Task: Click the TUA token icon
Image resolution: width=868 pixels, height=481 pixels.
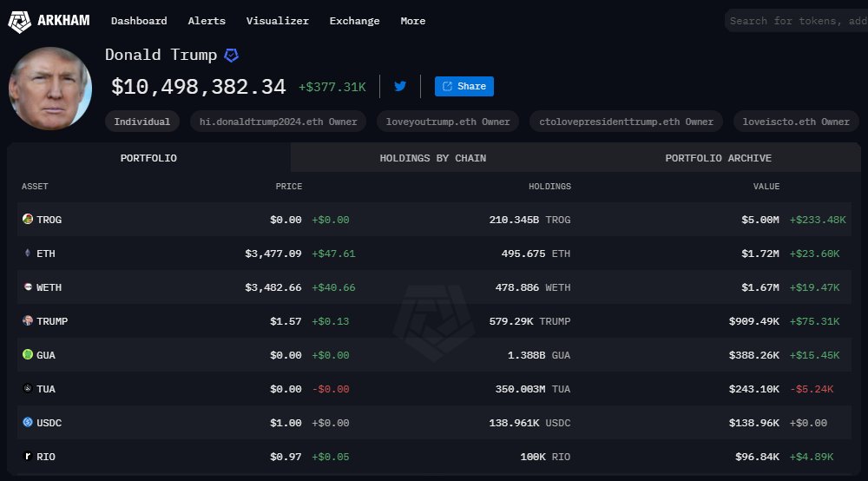Action: [x=27, y=388]
